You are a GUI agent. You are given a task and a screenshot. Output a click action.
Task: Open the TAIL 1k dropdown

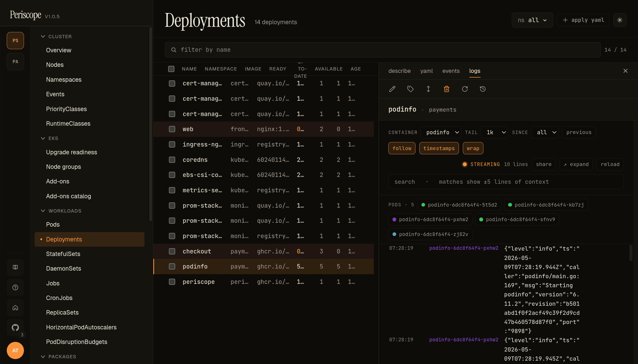pyautogui.click(x=494, y=132)
